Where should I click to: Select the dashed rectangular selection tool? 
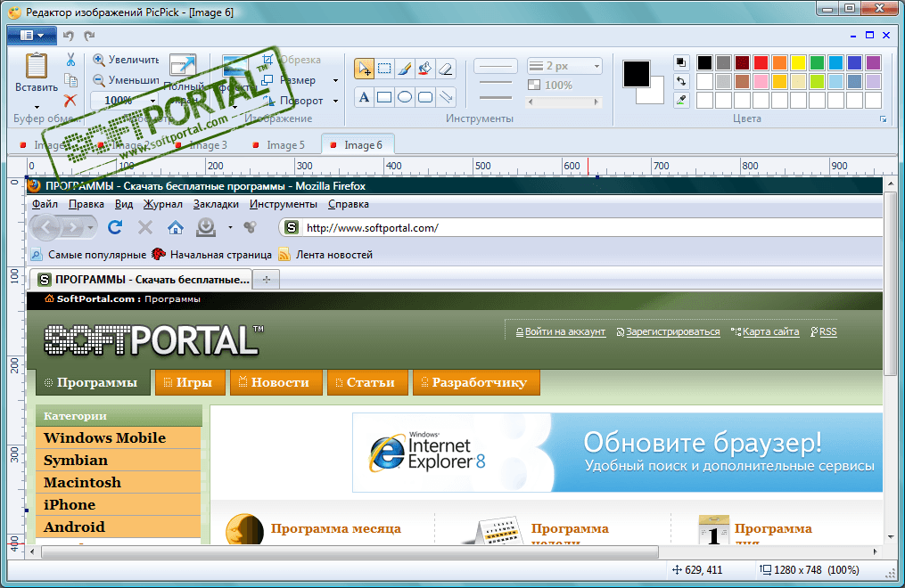click(x=384, y=69)
